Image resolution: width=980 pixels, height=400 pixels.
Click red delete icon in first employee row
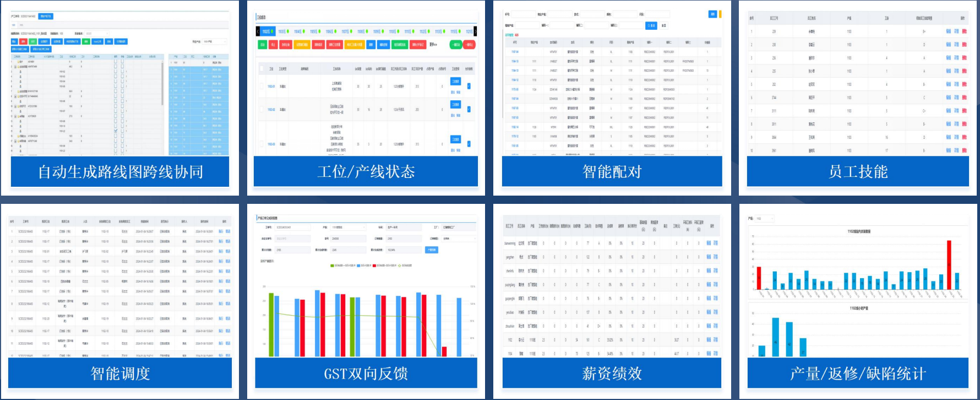coord(964,31)
